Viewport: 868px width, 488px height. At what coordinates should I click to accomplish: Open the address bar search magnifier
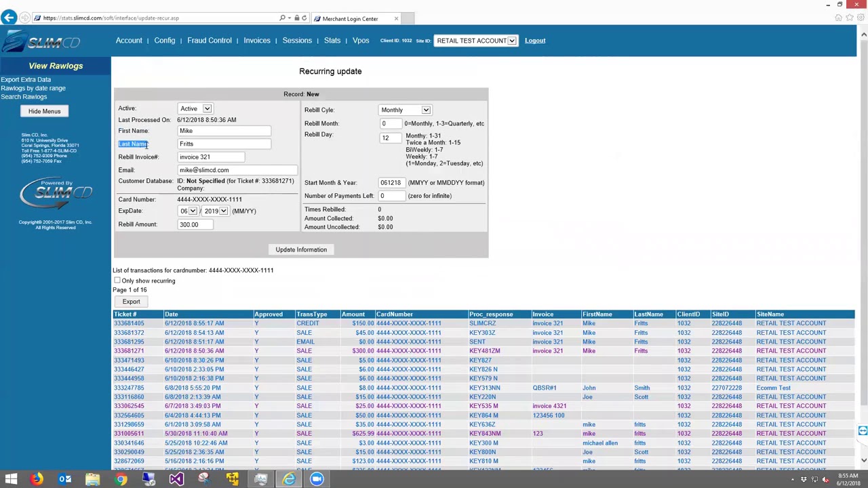282,18
